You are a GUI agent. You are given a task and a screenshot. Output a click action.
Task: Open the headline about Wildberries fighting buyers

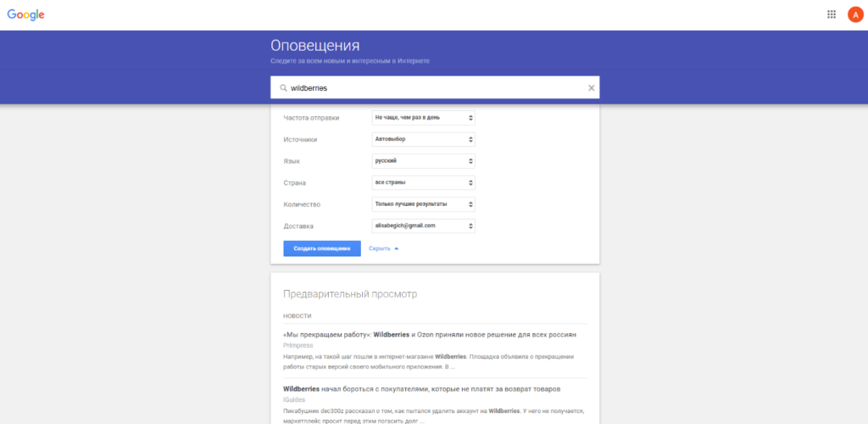point(422,389)
